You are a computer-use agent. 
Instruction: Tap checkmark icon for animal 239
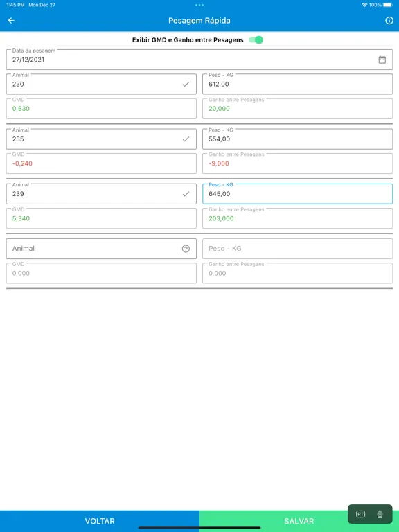[x=186, y=194]
